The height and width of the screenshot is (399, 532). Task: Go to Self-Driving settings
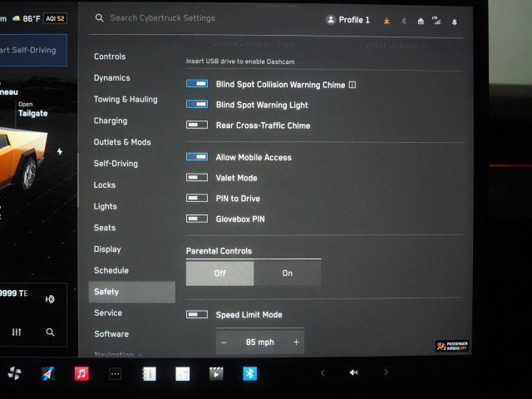(x=116, y=163)
